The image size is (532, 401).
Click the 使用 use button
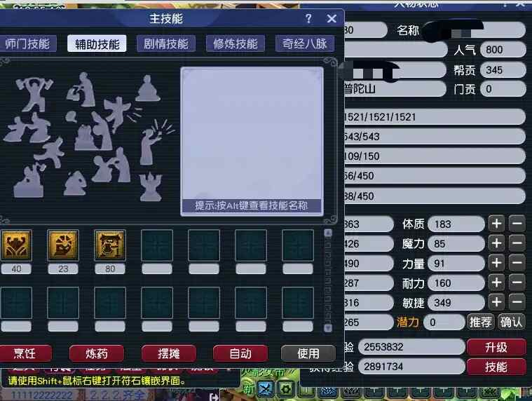[308, 353]
